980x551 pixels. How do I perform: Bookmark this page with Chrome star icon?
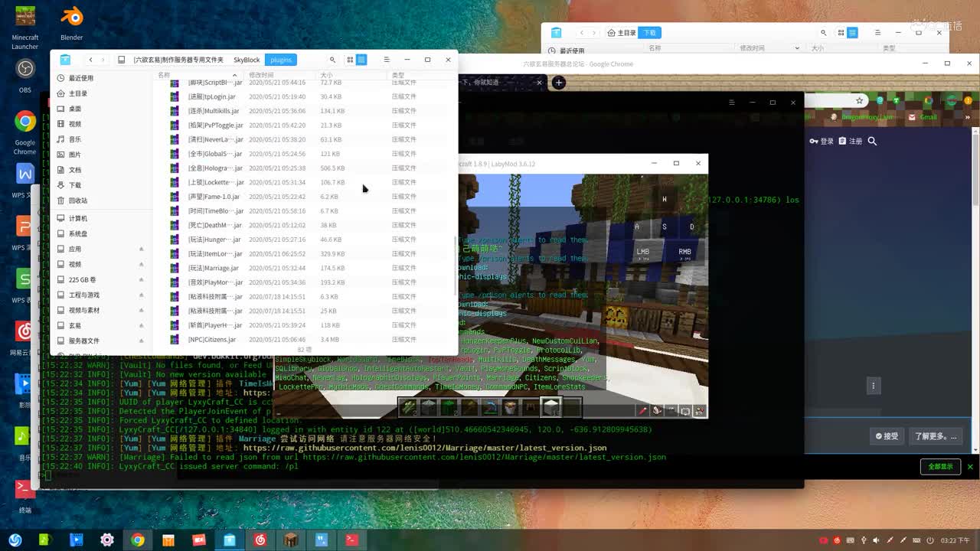point(860,101)
